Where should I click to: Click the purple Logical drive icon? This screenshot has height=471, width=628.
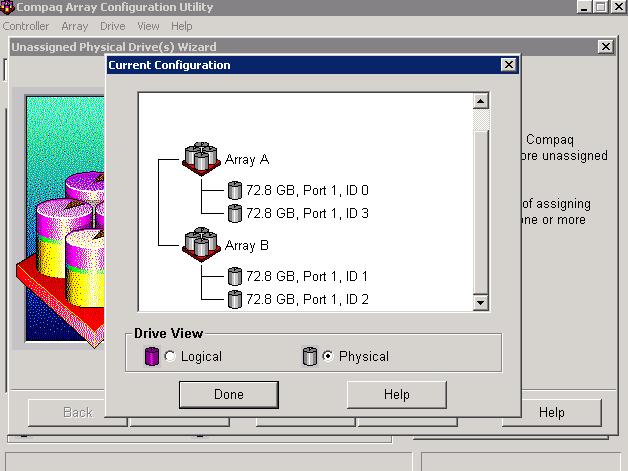(151, 356)
